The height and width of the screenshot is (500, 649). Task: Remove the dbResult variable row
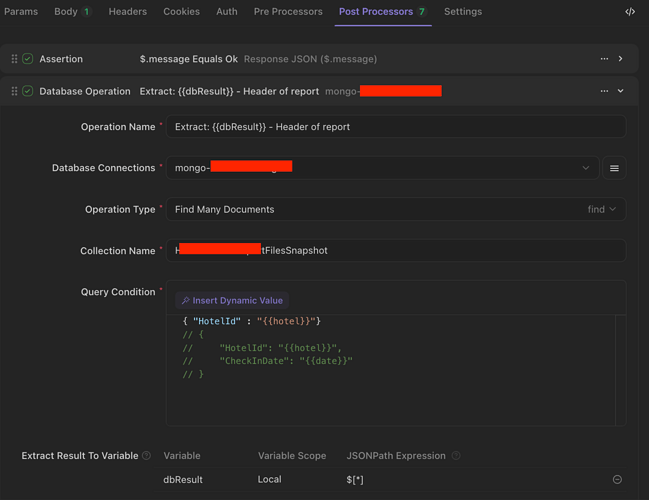point(617,479)
